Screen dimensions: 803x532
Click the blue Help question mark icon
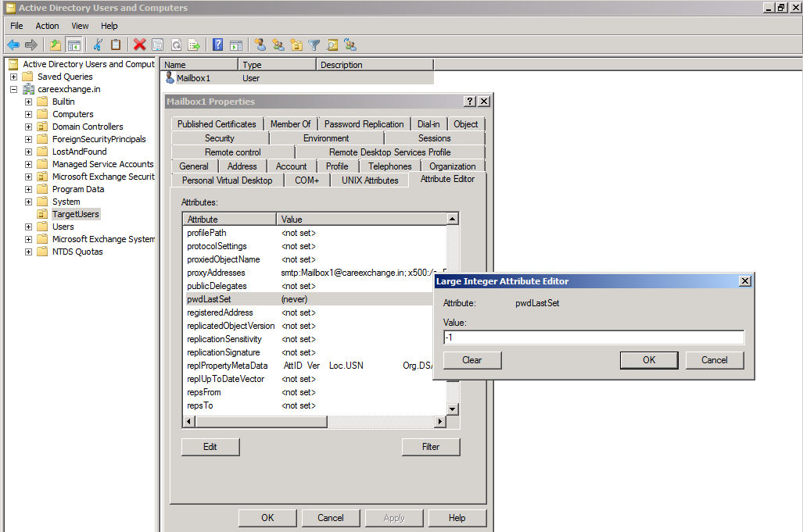click(217, 45)
